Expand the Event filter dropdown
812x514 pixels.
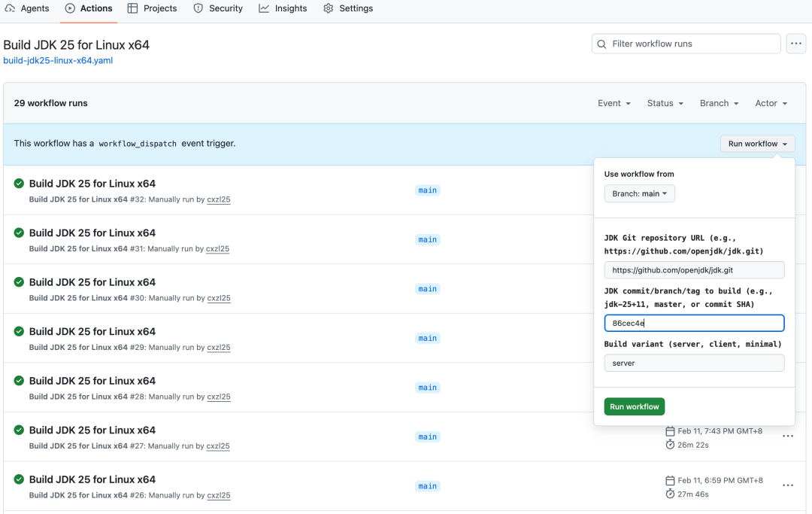(614, 103)
